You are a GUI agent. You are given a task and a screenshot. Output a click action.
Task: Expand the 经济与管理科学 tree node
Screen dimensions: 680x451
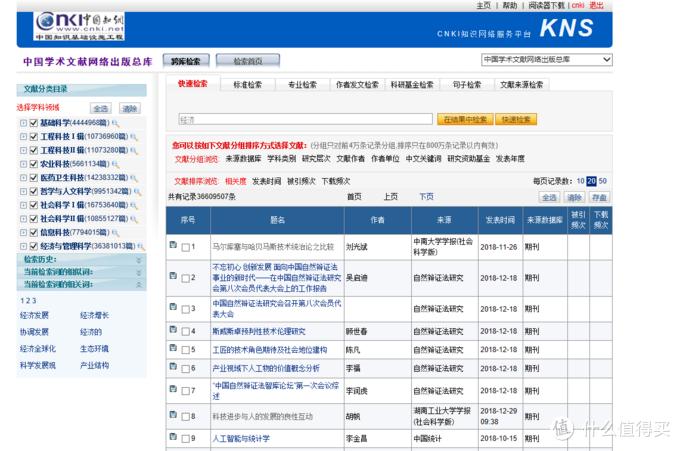pos(23,246)
